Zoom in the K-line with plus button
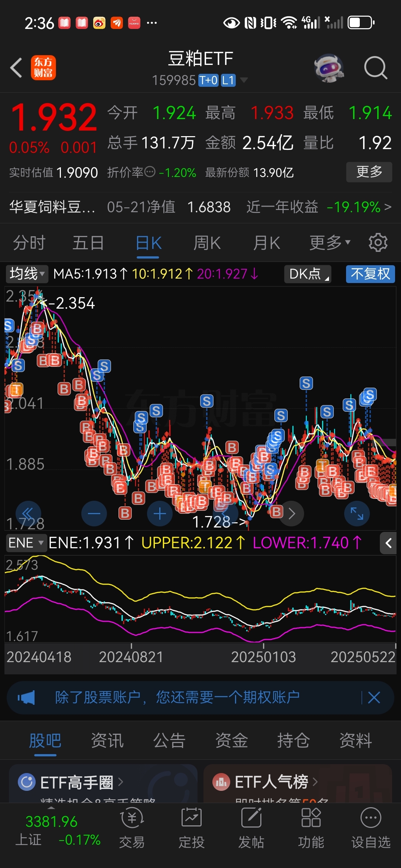 pyautogui.click(x=160, y=513)
